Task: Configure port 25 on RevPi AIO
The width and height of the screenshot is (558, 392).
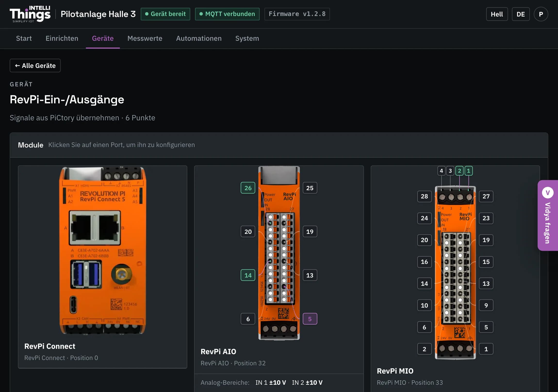Action: [310, 188]
